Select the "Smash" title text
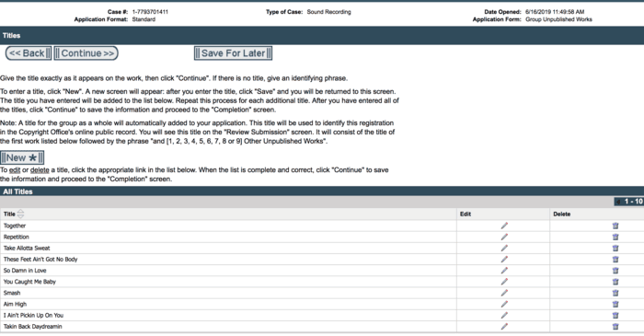 (11, 293)
